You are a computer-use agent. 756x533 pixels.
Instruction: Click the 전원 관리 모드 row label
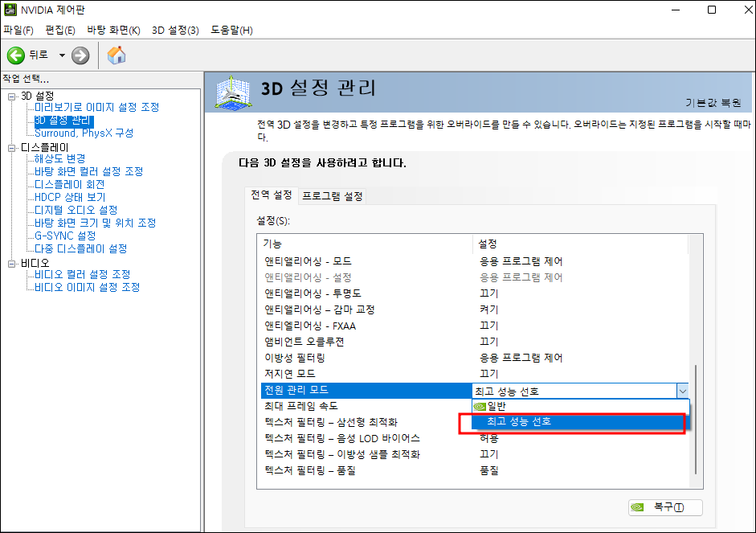296,390
